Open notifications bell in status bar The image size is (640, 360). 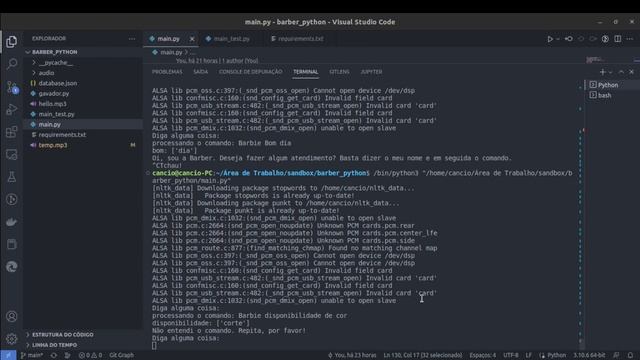[x=631, y=355]
